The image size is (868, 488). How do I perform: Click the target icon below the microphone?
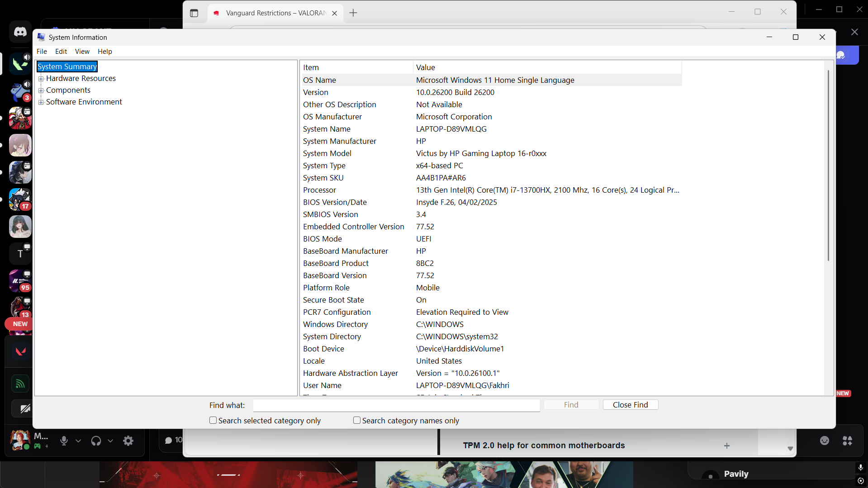(x=860, y=481)
